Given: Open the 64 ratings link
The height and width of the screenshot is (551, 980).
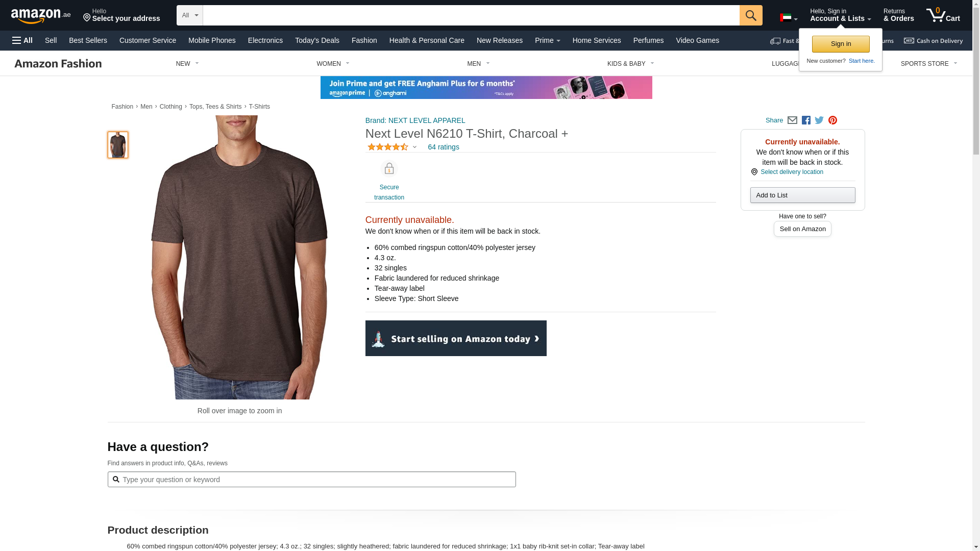Looking at the screenshot, I should 444,147.
